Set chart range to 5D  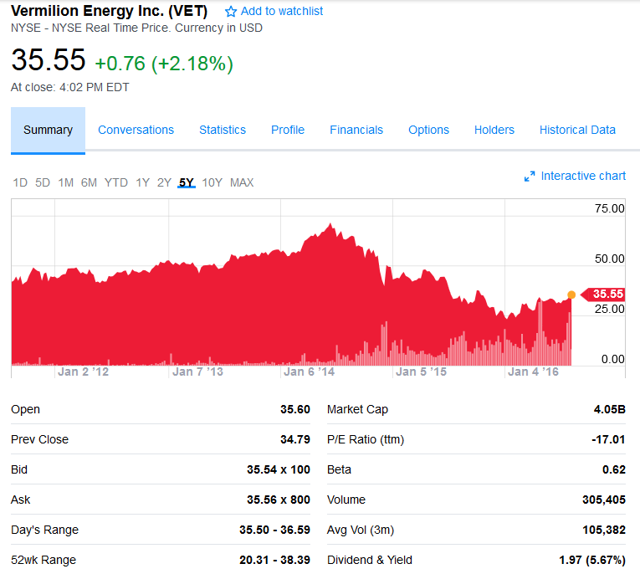42,182
